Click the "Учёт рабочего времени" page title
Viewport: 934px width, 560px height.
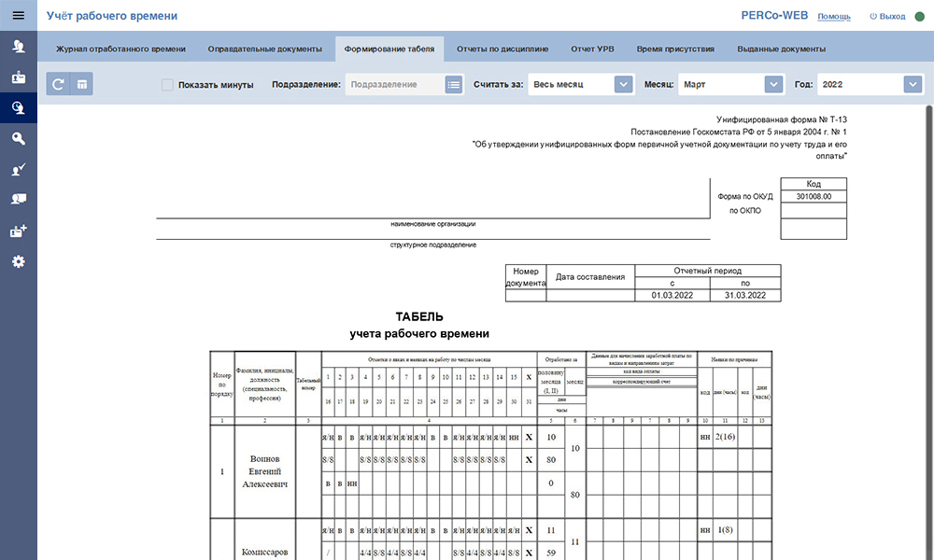coord(112,16)
